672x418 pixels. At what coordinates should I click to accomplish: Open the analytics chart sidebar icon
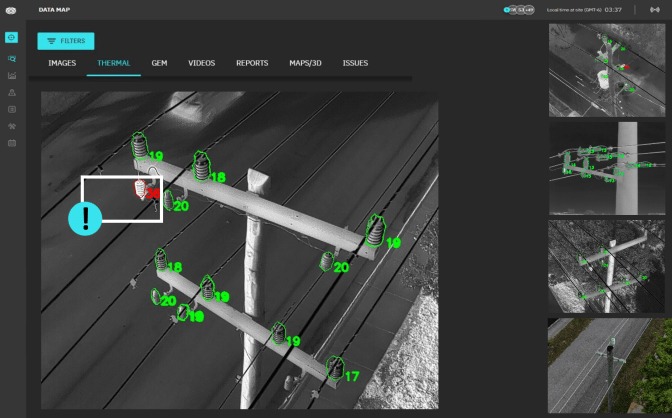click(x=12, y=75)
